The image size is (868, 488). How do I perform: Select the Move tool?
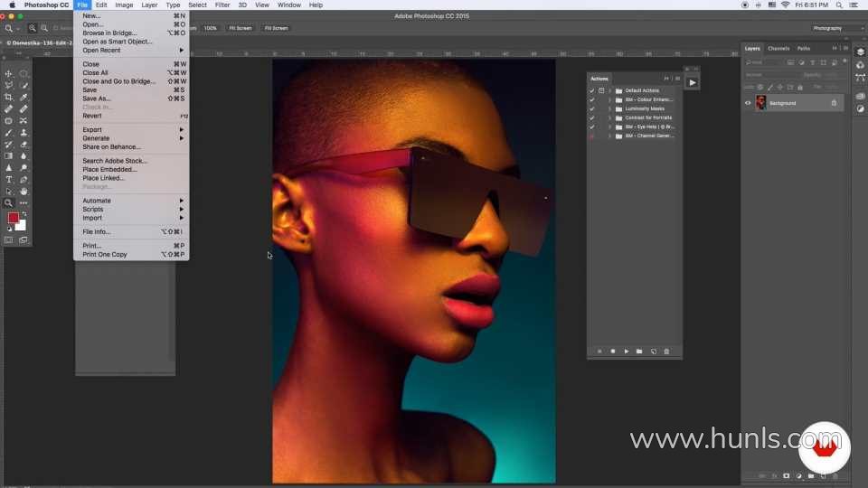point(9,73)
